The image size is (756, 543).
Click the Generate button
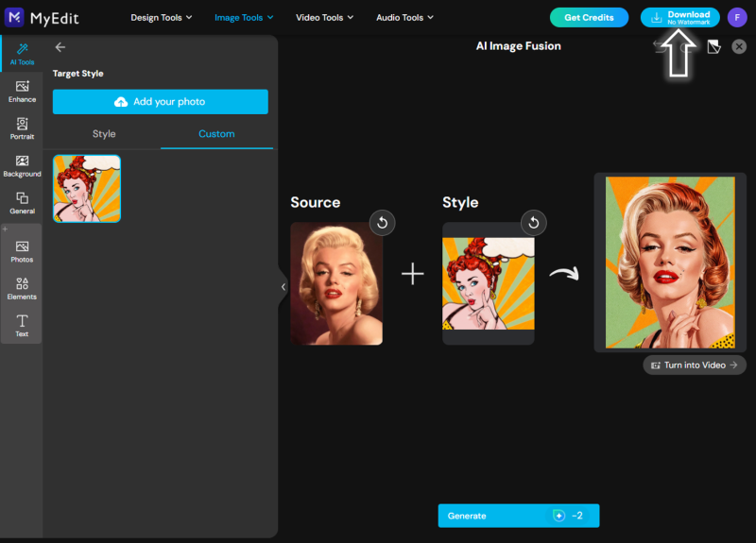point(519,516)
